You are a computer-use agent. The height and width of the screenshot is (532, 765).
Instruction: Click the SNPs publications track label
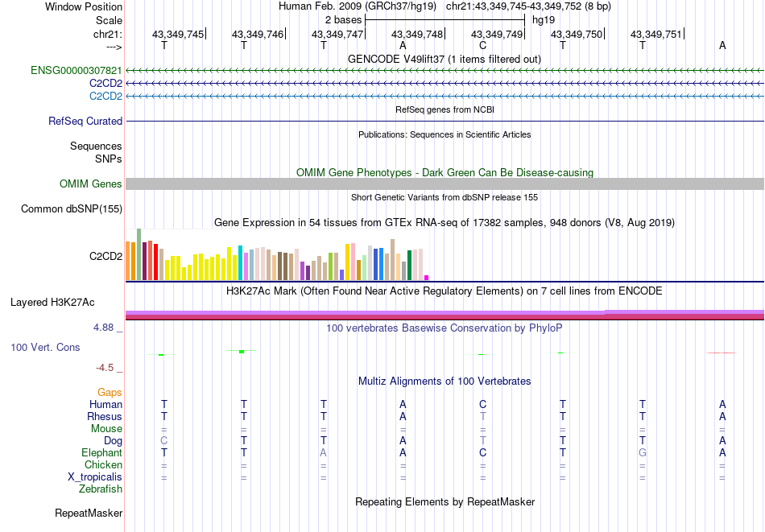click(109, 159)
